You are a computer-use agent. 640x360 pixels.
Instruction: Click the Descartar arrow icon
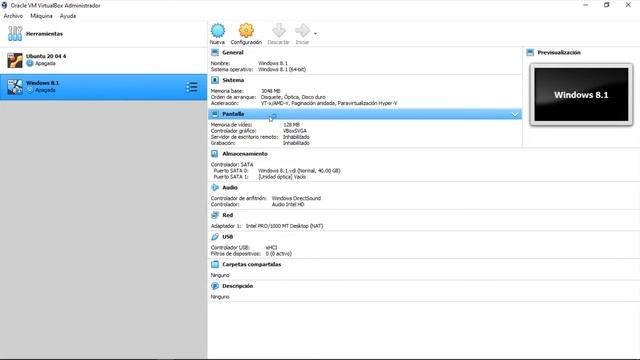pos(279,31)
